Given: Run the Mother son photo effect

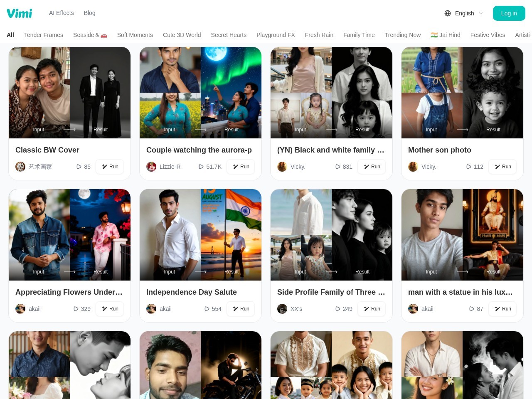Looking at the screenshot, I should (x=503, y=167).
